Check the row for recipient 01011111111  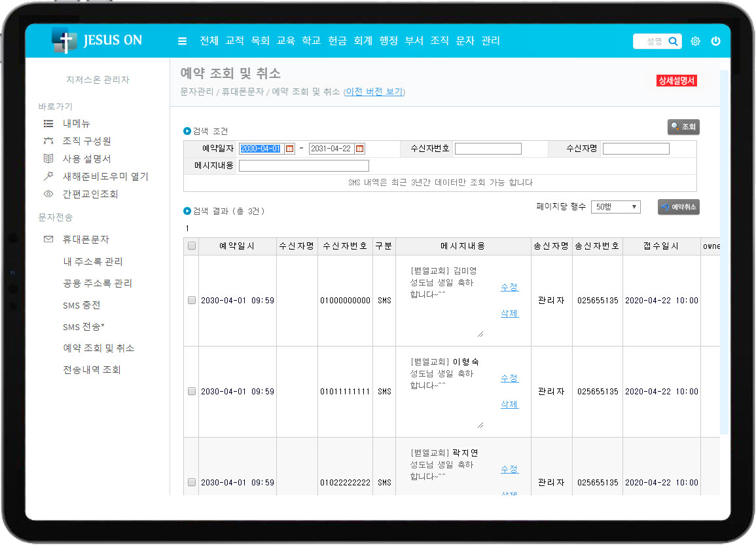pos(192,391)
